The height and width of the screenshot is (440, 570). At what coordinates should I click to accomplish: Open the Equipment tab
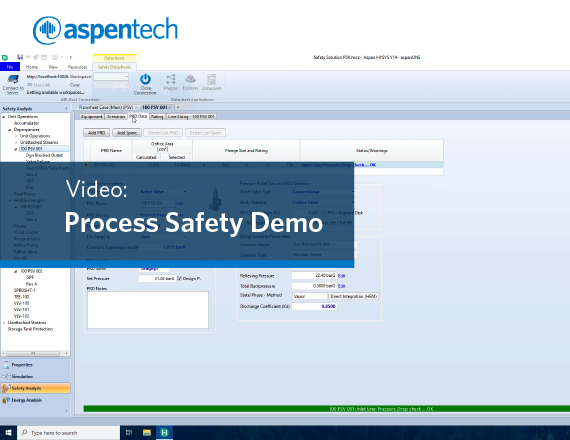(x=92, y=117)
